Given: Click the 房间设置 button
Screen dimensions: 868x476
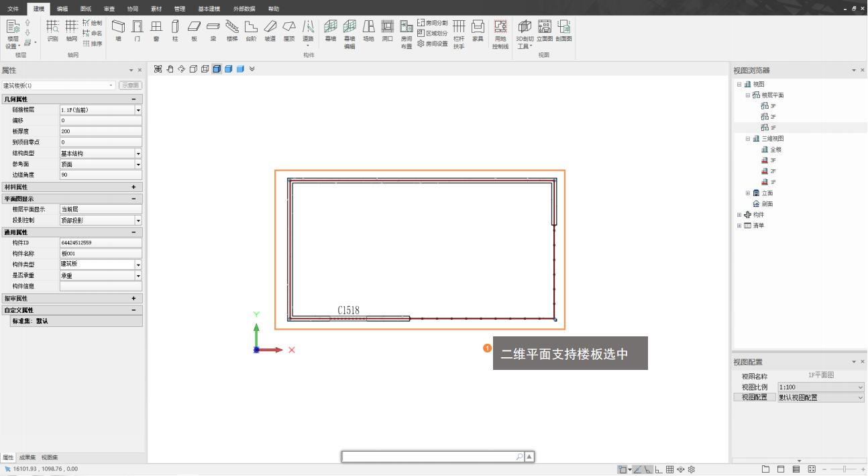Looking at the screenshot, I should (x=433, y=43).
